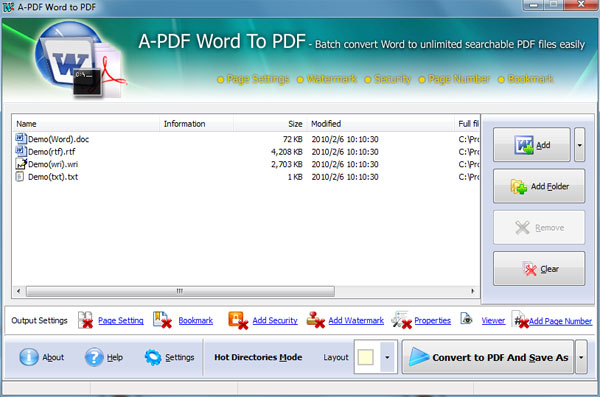Open the Add Security link

(275, 320)
